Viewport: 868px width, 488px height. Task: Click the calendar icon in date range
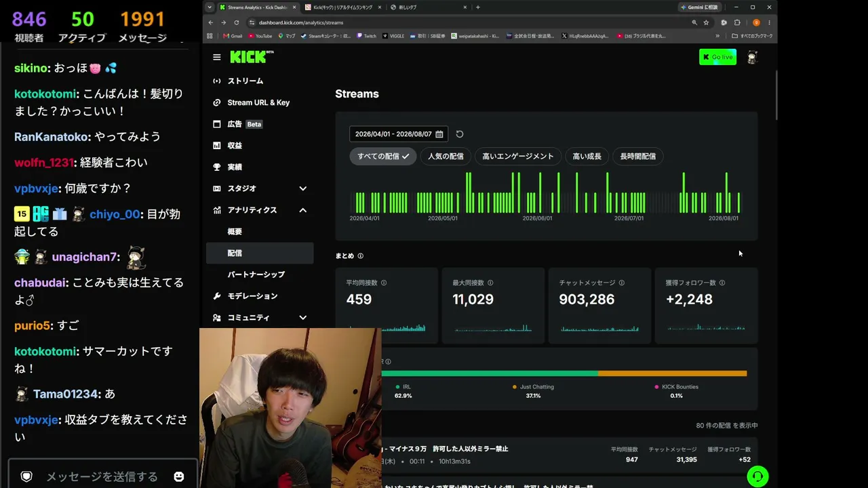439,134
